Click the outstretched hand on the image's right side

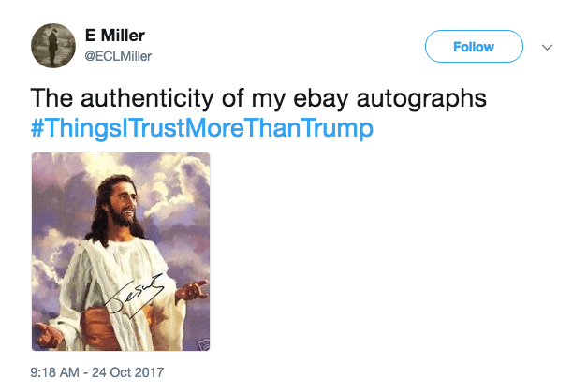pos(195,291)
